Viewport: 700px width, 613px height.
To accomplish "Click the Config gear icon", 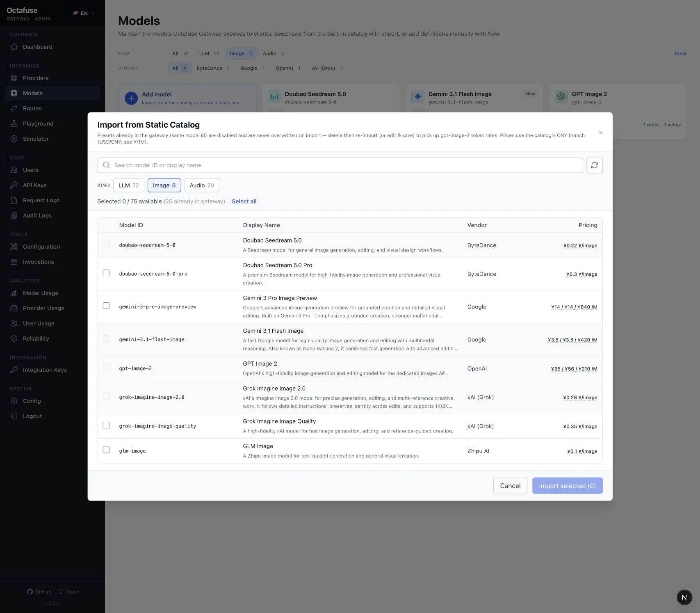I will tap(14, 401).
